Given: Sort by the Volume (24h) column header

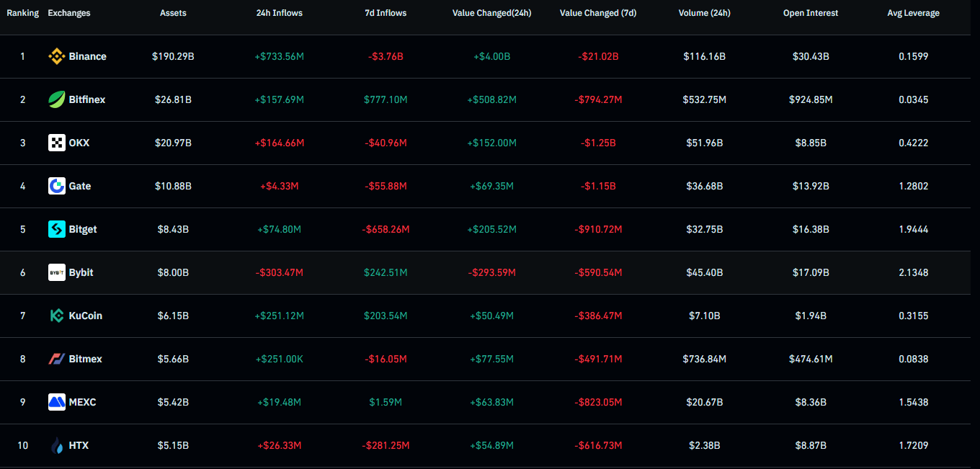Looking at the screenshot, I should pos(704,12).
